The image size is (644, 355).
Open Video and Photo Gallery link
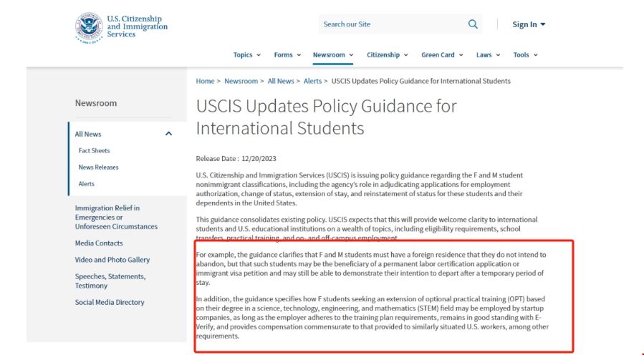pyautogui.click(x=112, y=260)
